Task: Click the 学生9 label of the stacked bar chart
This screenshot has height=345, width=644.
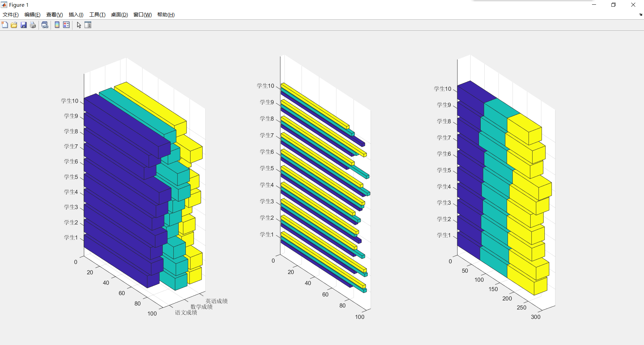Action: pos(444,105)
